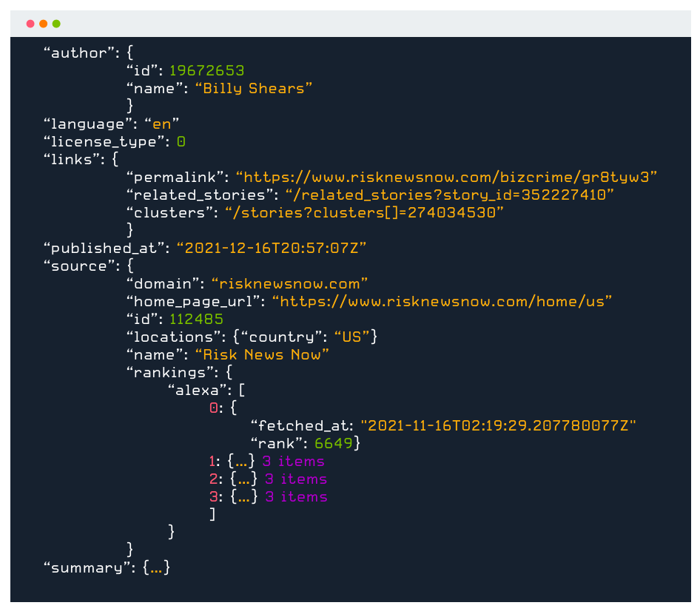This screenshot has width=700, height=611.
Task: Click the red close window dot
Action: point(30,24)
